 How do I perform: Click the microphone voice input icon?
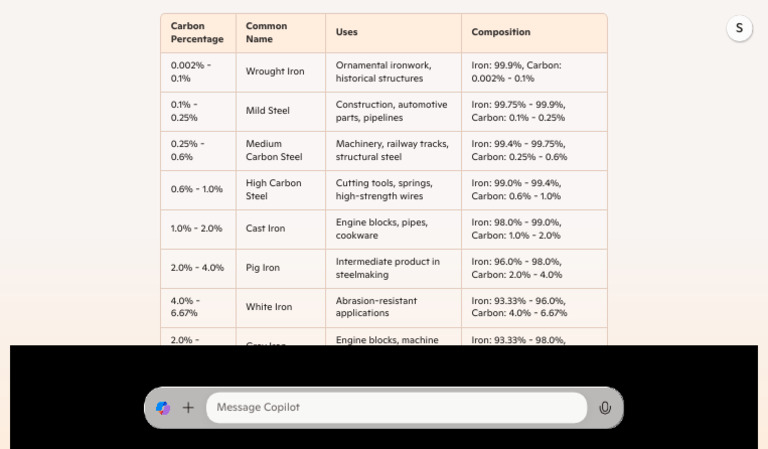[x=605, y=408]
